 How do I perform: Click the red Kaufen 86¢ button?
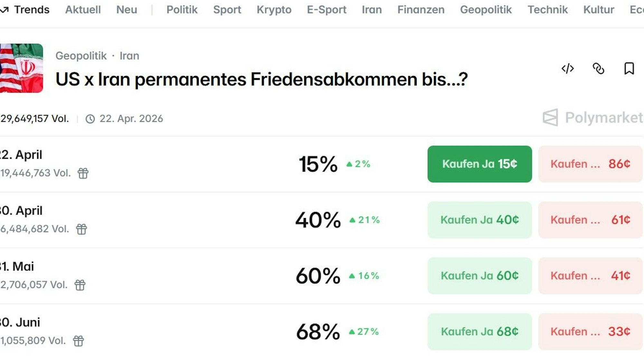click(590, 164)
